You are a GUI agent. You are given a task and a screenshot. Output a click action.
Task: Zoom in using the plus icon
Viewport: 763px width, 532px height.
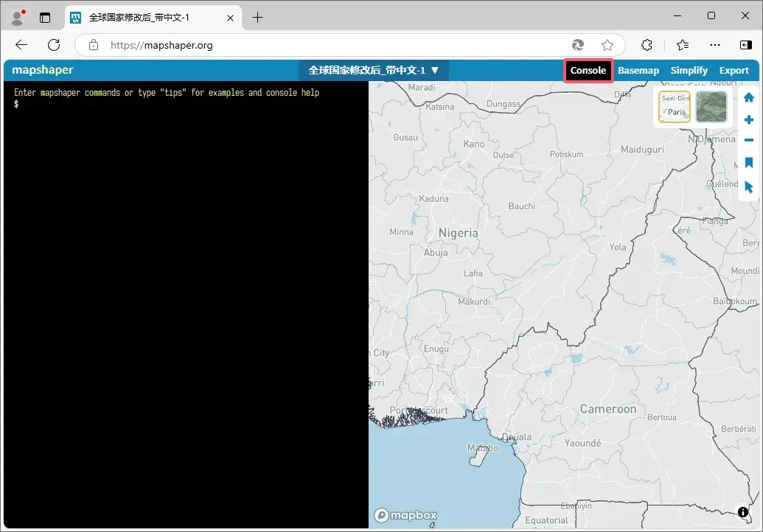pyautogui.click(x=749, y=119)
